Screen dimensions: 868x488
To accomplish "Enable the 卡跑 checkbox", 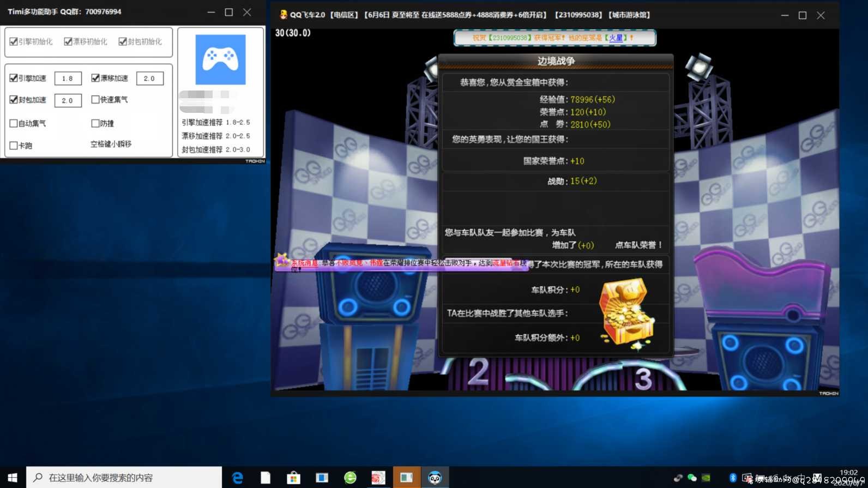I will [14, 146].
